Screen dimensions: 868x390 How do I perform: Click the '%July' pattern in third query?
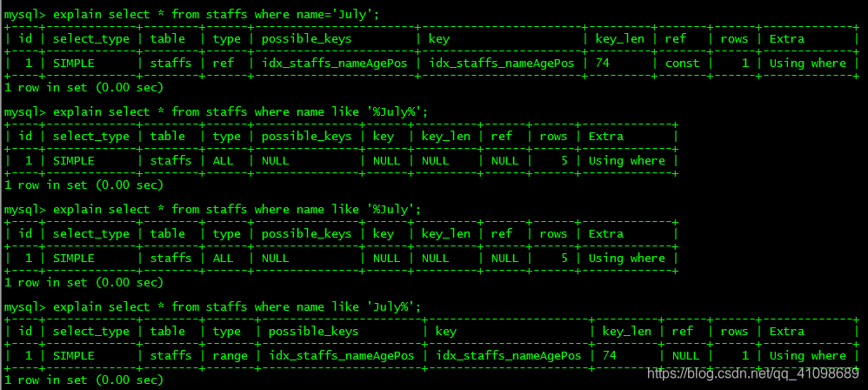pyautogui.click(x=391, y=210)
